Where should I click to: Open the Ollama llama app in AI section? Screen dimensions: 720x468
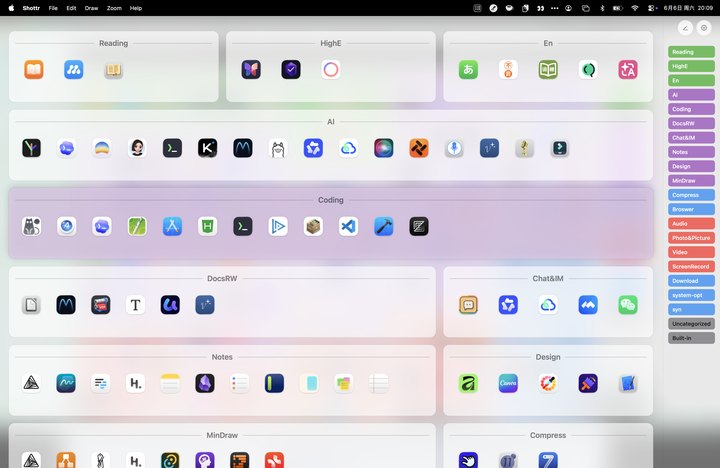point(278,148)
